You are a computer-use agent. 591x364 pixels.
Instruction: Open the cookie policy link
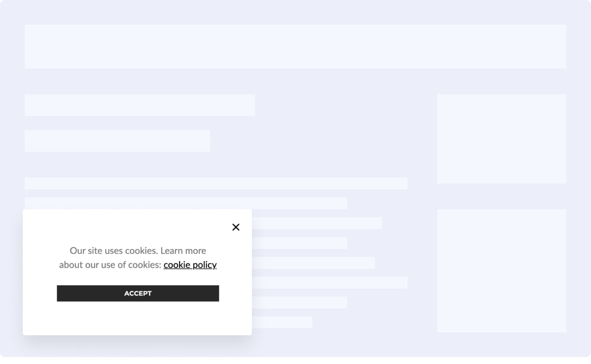click(x=190, y=265)
